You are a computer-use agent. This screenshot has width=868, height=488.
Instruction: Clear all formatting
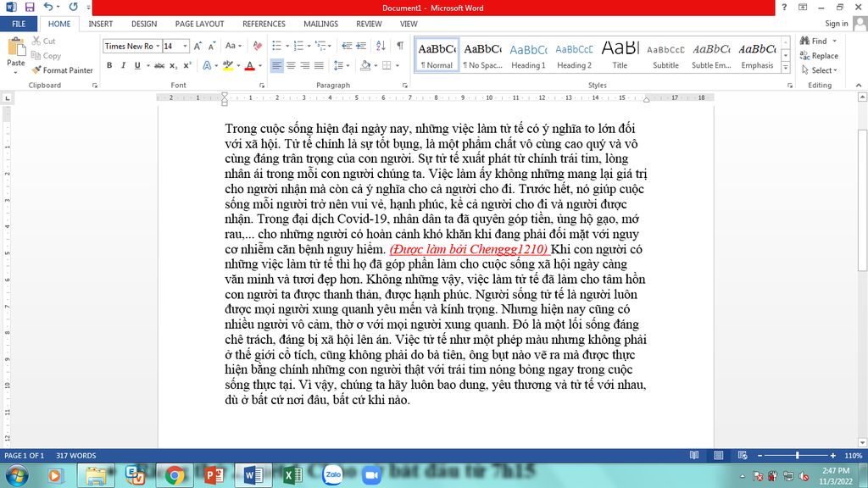click(x=258, y=46)
